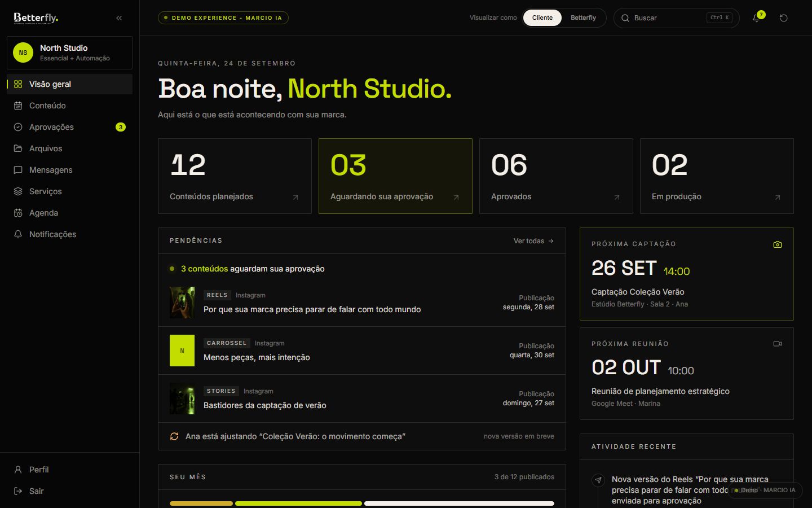Screen dimensions: 812x508
Task: Click "3 de 12 publicados" text
Action: pyautogui.click(x=524, y=477)
